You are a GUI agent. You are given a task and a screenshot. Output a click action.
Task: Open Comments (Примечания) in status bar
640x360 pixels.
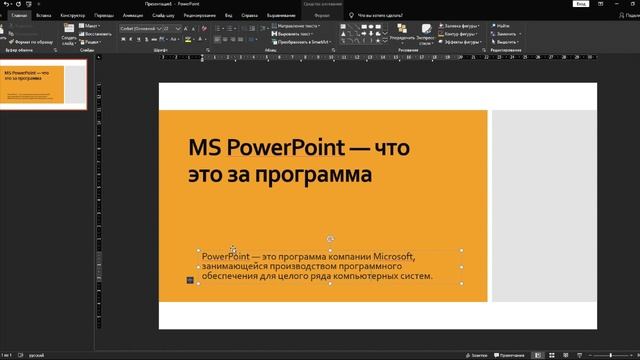point(509,356)
